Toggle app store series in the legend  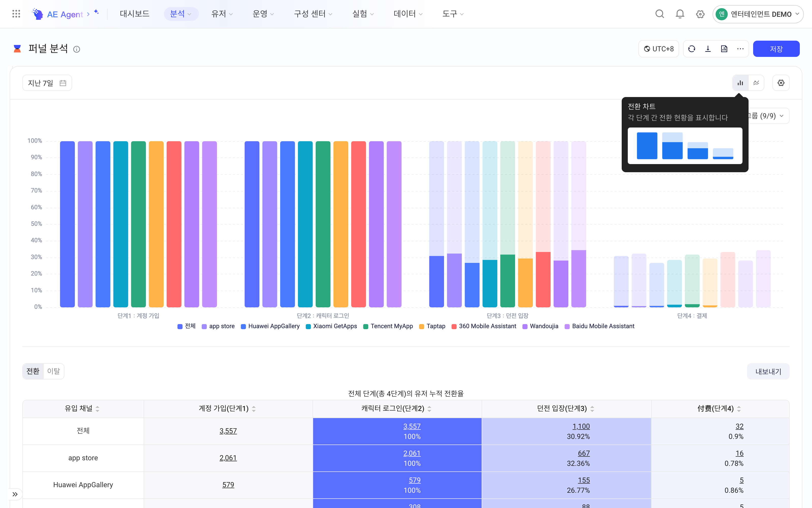[218, 326]
